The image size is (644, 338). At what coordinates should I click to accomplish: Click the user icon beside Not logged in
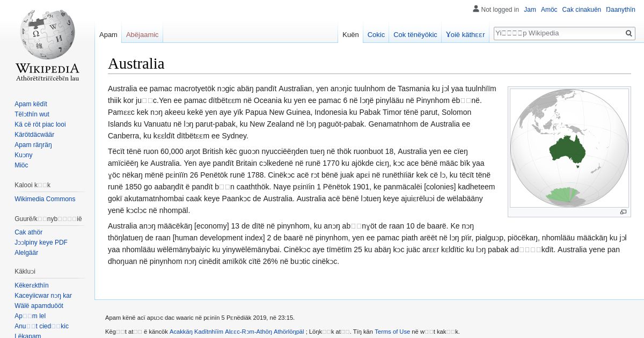point(475,9)
